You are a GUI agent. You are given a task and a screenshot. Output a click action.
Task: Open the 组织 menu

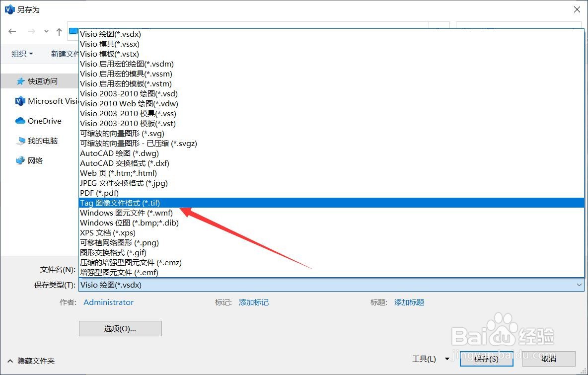click(22, 54)
